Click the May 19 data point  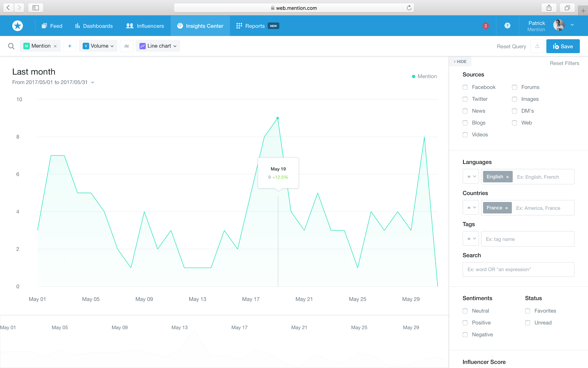point(278,118)
